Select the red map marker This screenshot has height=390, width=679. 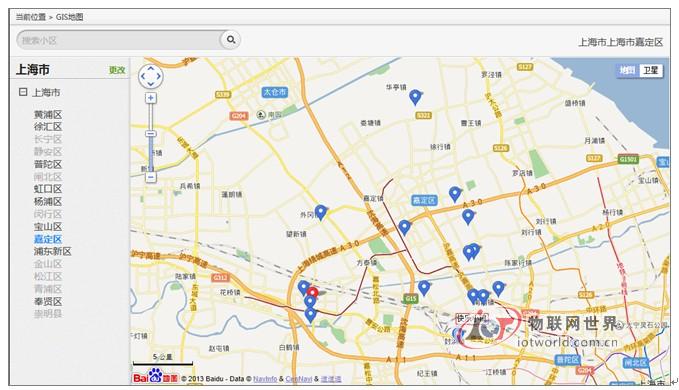pos(312,293)
